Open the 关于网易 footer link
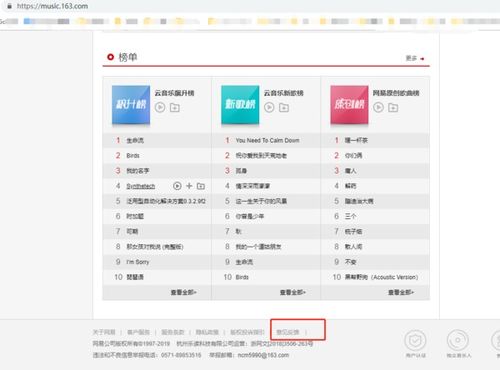This screenshot has height=370, width=500. click(104, 332)
